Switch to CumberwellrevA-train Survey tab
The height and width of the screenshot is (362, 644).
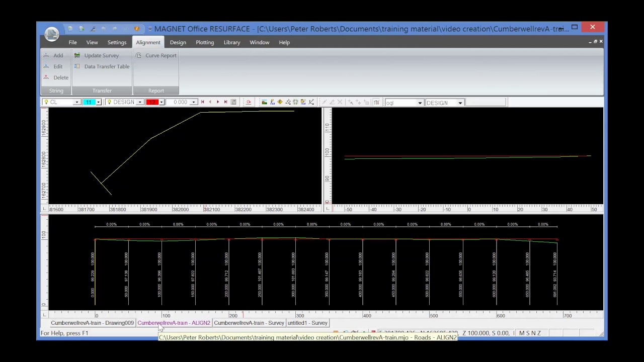point(249,323)
